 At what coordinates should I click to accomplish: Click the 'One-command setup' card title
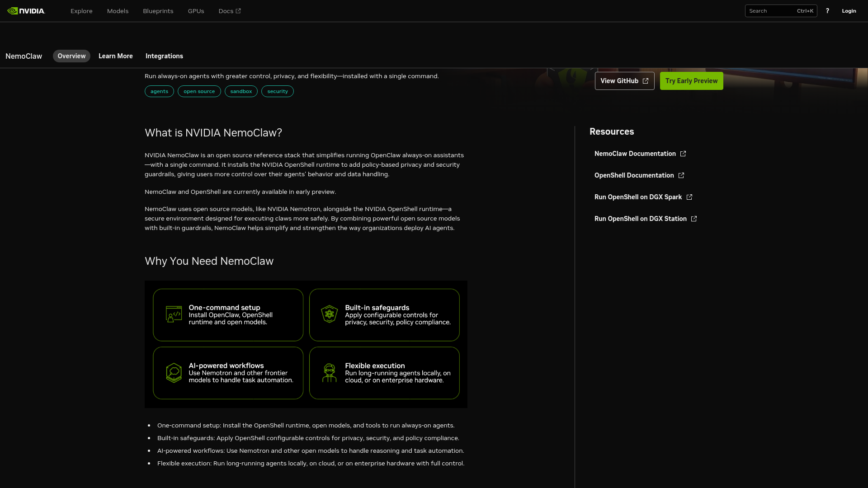tap(224, 307)
